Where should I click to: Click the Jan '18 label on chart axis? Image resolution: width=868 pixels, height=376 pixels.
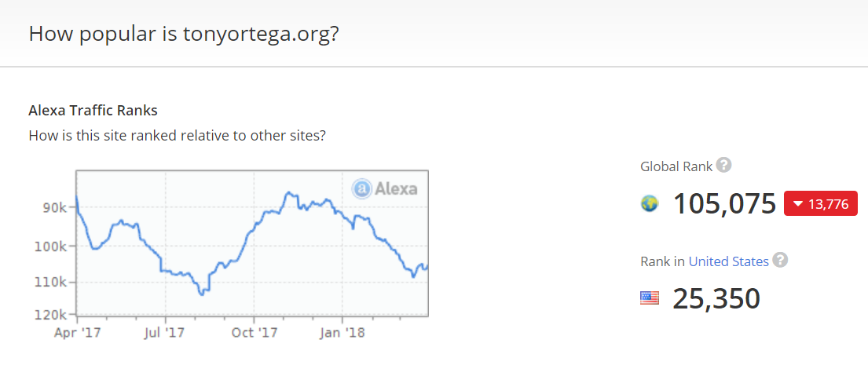(x=343, y=333)
